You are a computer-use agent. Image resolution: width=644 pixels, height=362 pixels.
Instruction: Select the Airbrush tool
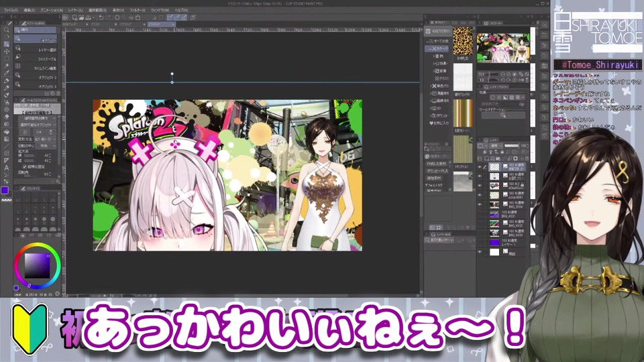pyautogui.click(x=7, y=102)
